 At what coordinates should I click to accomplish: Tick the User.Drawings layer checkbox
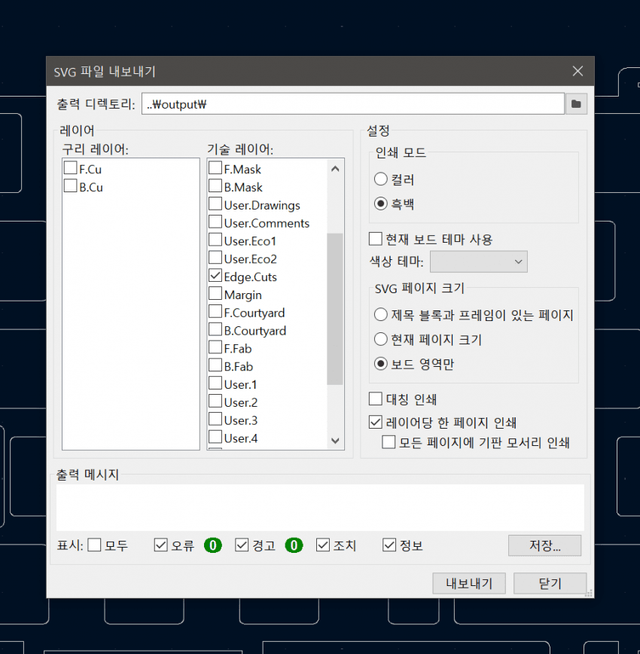pos(216,205)
